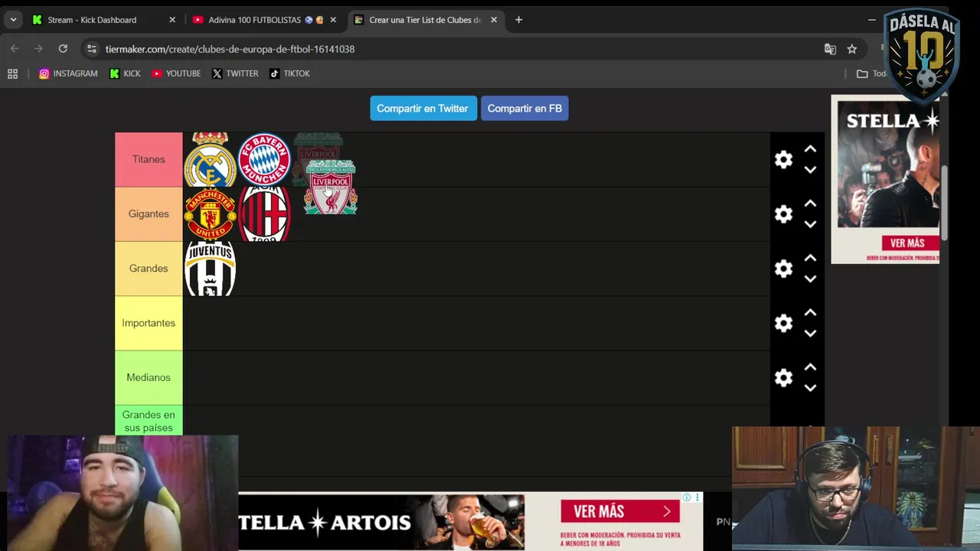980x551 pixels.
Task: Open the KICK bookmark
Action: click(125, 73)
